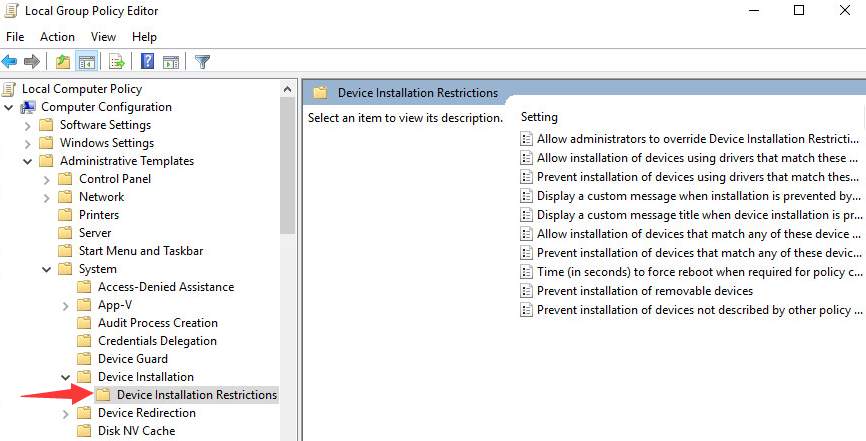Click policy icon beside Allow administrators to override
Image resolution: width=866 pixels, height=441 pixels.
526,139
